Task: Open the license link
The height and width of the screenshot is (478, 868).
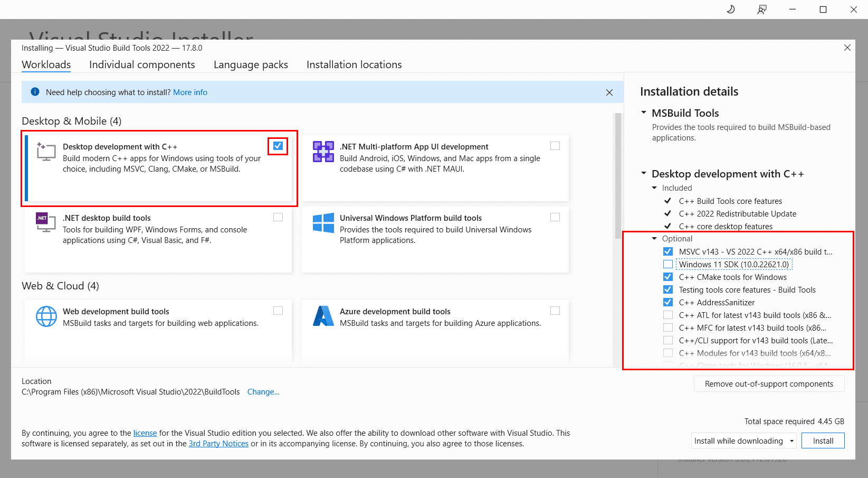Action: (145, 433)
